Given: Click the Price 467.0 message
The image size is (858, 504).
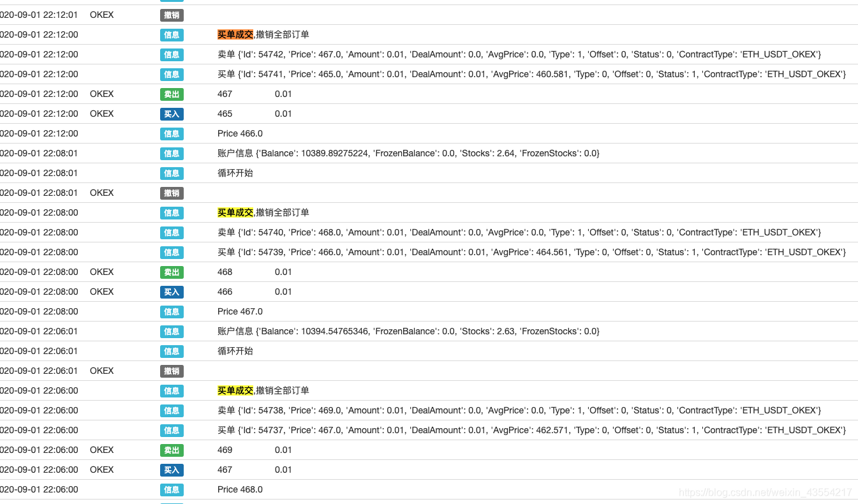Looking at the screenshot, I should [240, 311].
